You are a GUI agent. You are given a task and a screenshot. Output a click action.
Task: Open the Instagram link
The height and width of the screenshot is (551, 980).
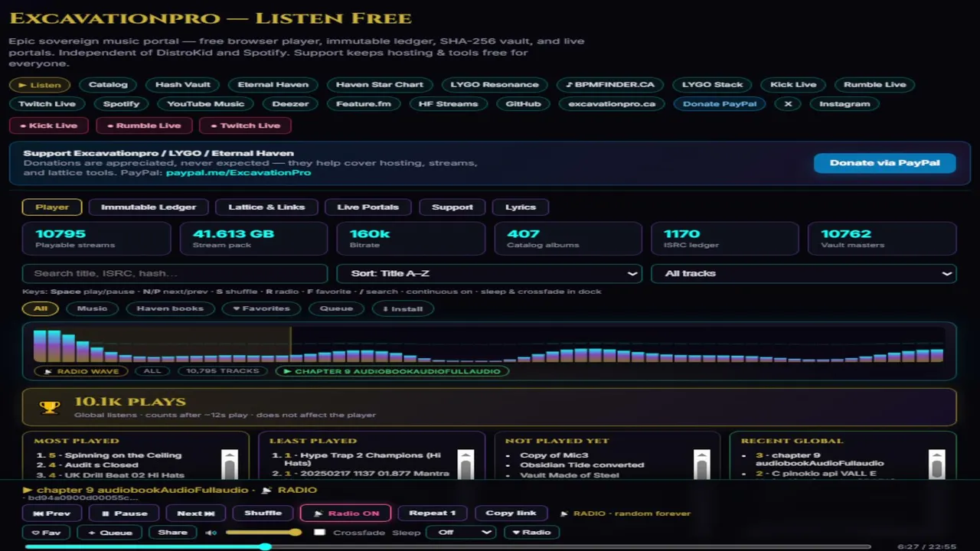point(844,104)
